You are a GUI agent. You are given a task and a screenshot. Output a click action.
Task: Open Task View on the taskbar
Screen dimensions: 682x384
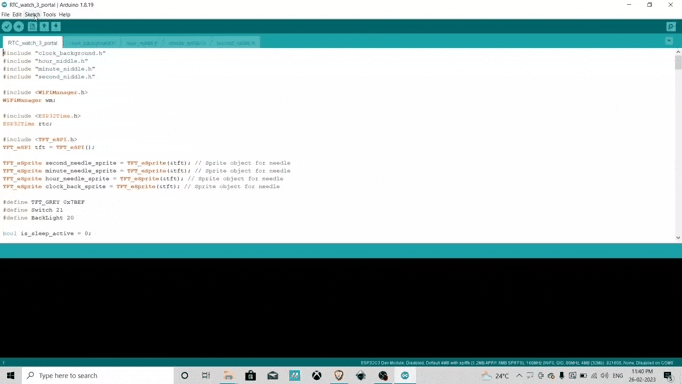pos(206,375)
